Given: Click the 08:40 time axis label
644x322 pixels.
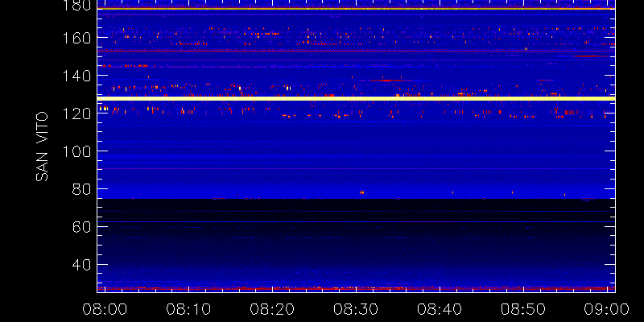Looking at the screenshot, I should (440, 309).
